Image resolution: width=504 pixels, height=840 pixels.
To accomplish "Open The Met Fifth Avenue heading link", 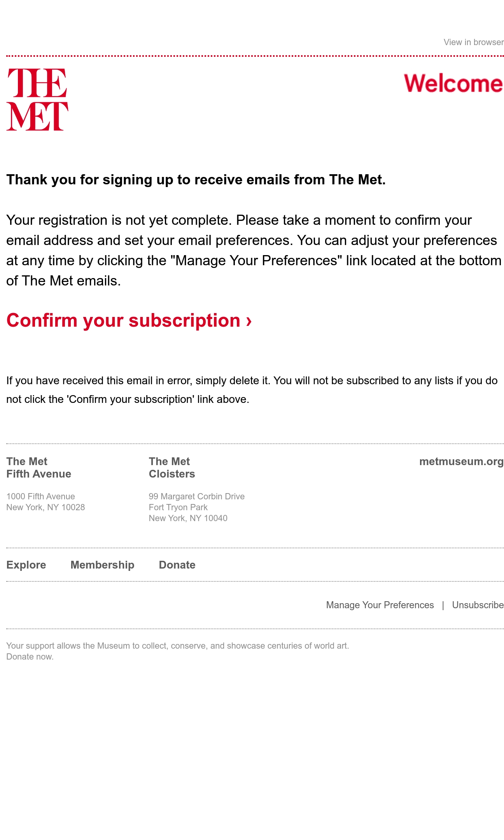I will [x=39, y=467].
